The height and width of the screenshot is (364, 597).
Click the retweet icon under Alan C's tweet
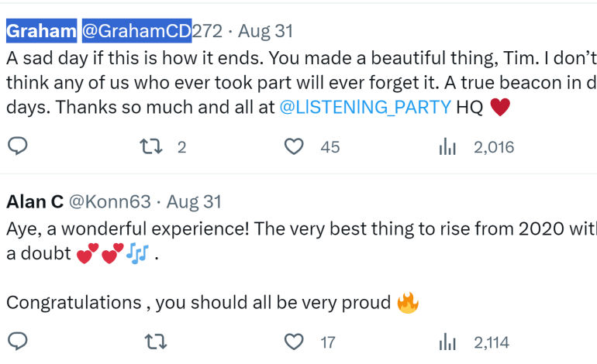154,342
